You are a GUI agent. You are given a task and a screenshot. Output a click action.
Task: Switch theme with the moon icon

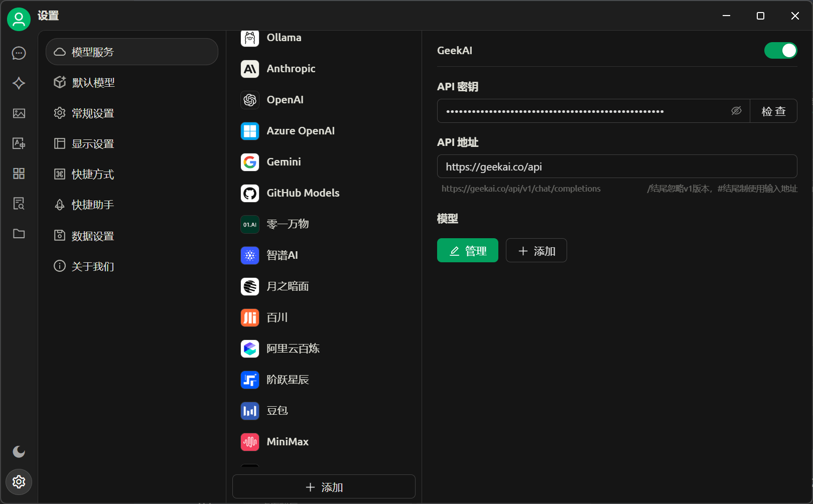pyautogui.click(x=19, y=452)
